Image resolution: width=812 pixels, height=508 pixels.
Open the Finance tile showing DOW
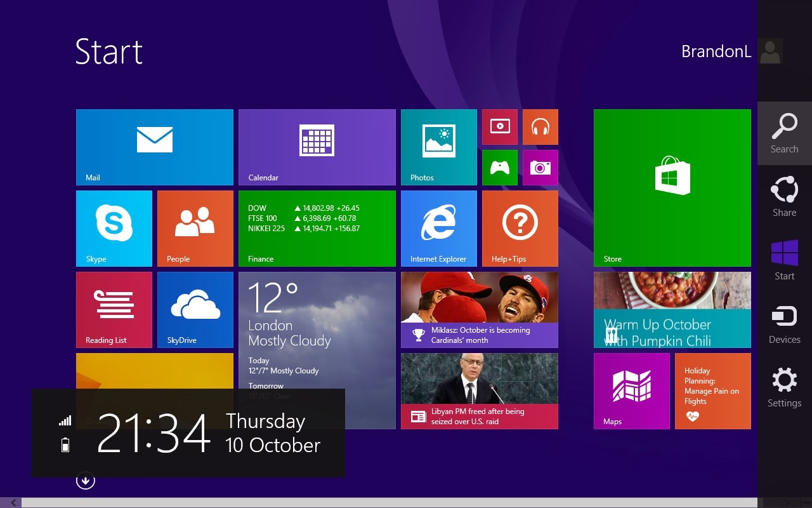(317, 229)
